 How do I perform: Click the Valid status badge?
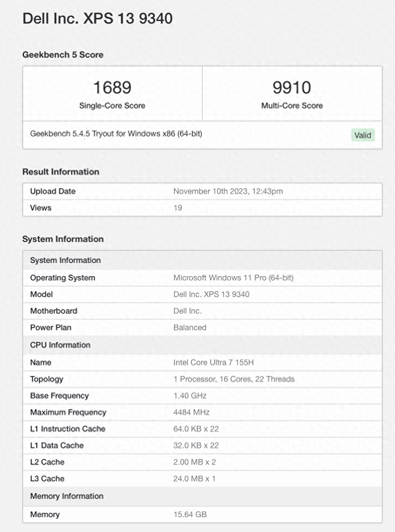coord(363,135)
